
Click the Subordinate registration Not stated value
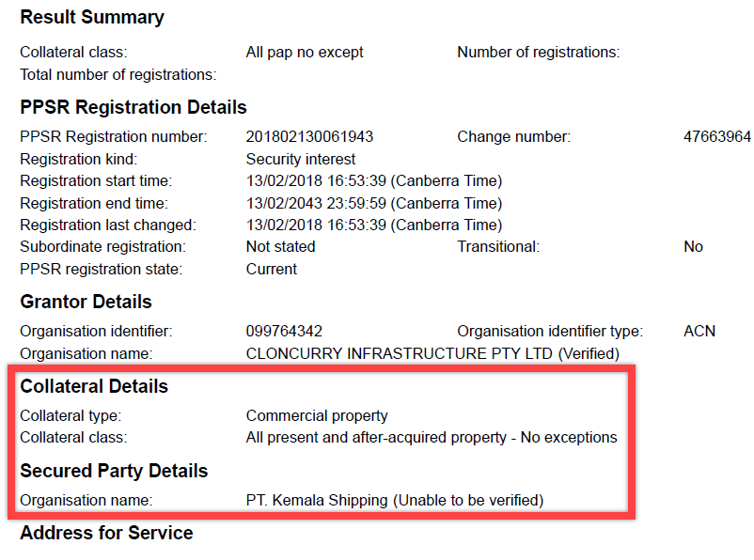coord(281,246)
